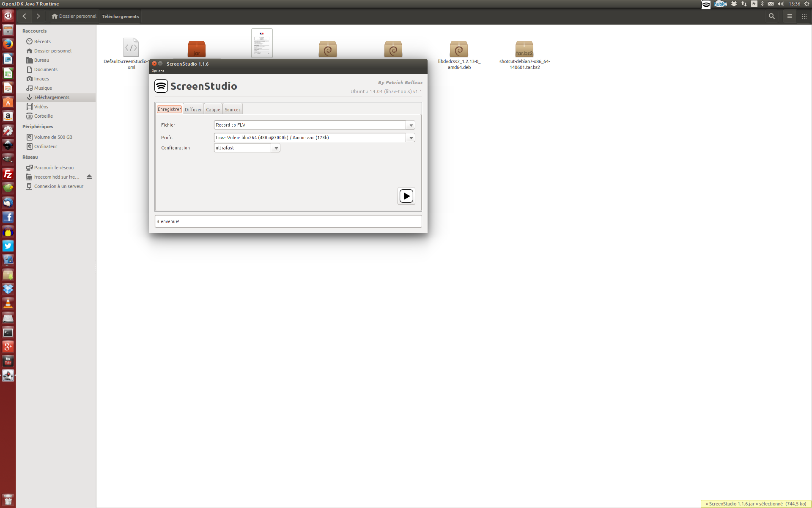Click the Bienvenue! status field
Image resolution: width=812 pixels, height=508 pixels.
pos(288,221)
